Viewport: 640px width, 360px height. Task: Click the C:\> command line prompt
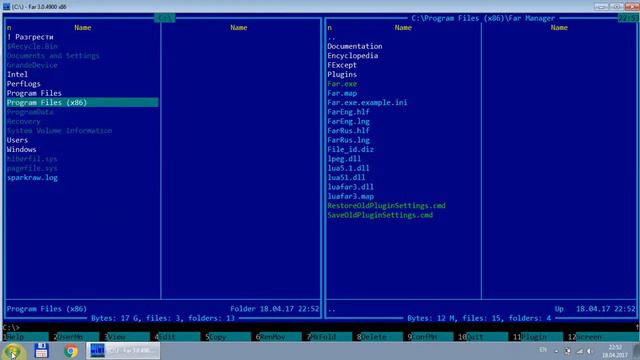click(11, 328)
